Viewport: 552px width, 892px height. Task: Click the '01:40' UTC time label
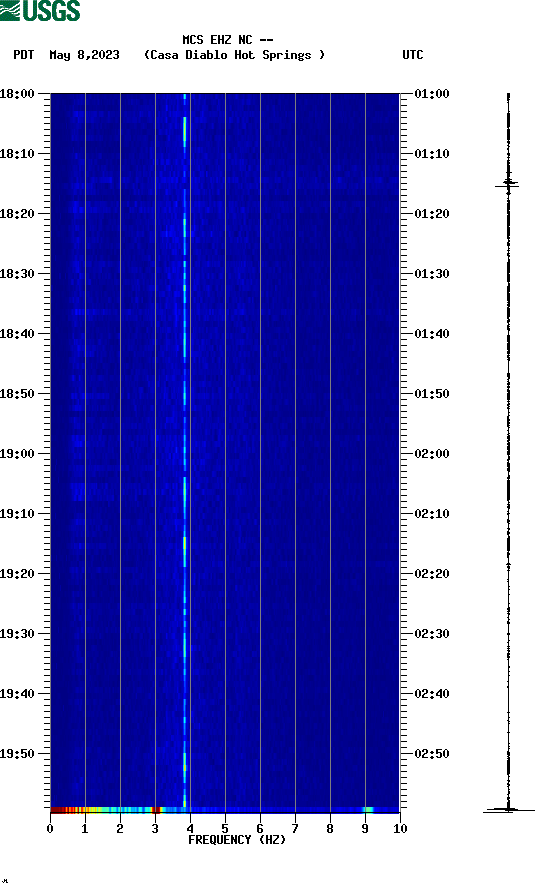pyautogui.click(x=432, y=333)
